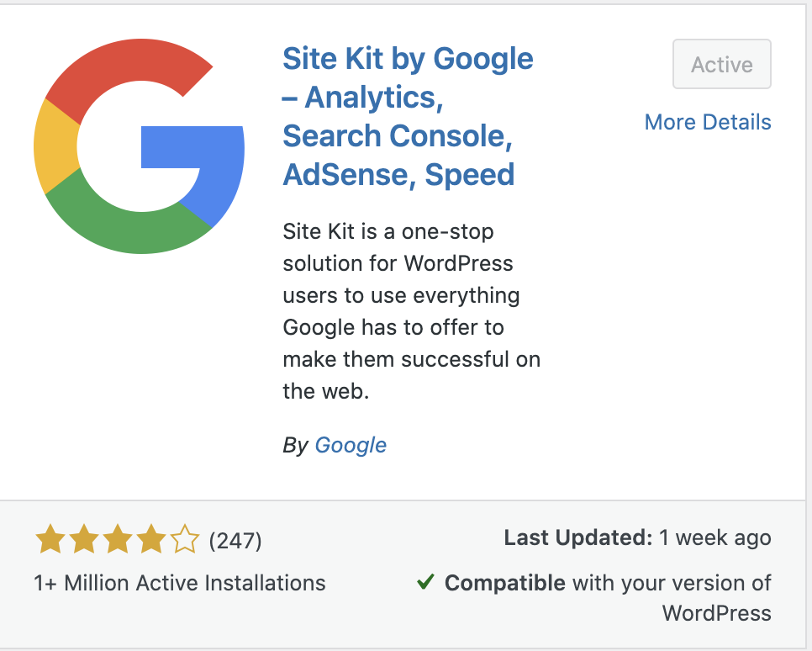Screen dimensions: 812x651
Task: Open the Site Kit by Google plugin title
Action: [x=407, y=116]
